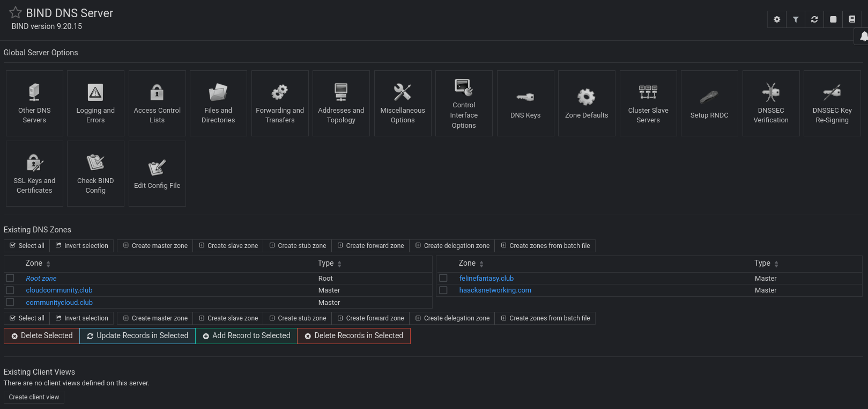Image resolution: width=868 pixels, height=409 pixels.
Task: Select the Root zone checkbox
Action: click(10, 278)
